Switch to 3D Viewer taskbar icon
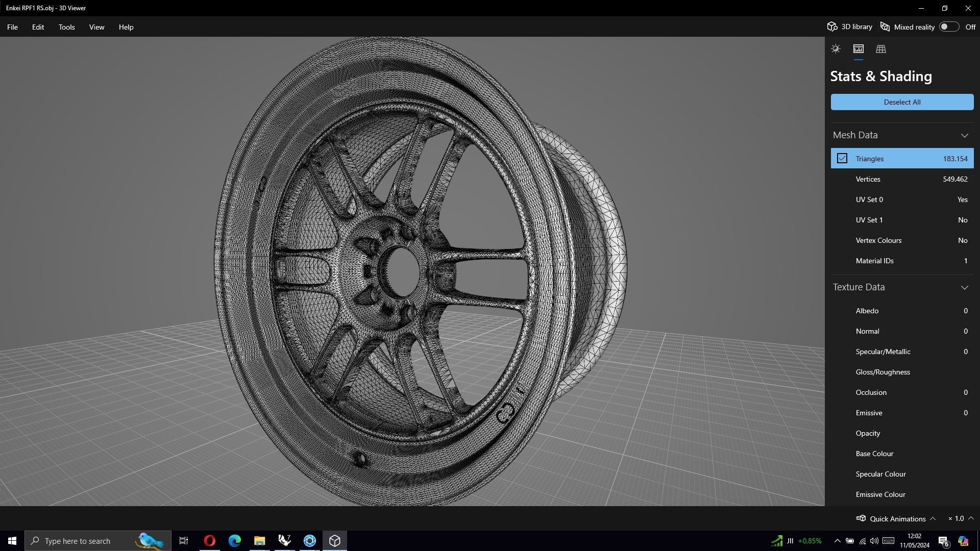Viewport: 980px width, 551px height. 335,541
